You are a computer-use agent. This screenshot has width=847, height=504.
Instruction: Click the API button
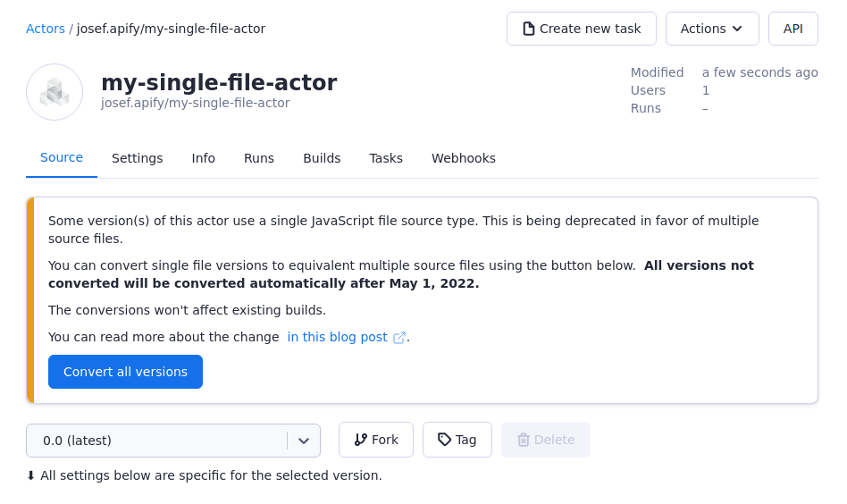[793, 29]
